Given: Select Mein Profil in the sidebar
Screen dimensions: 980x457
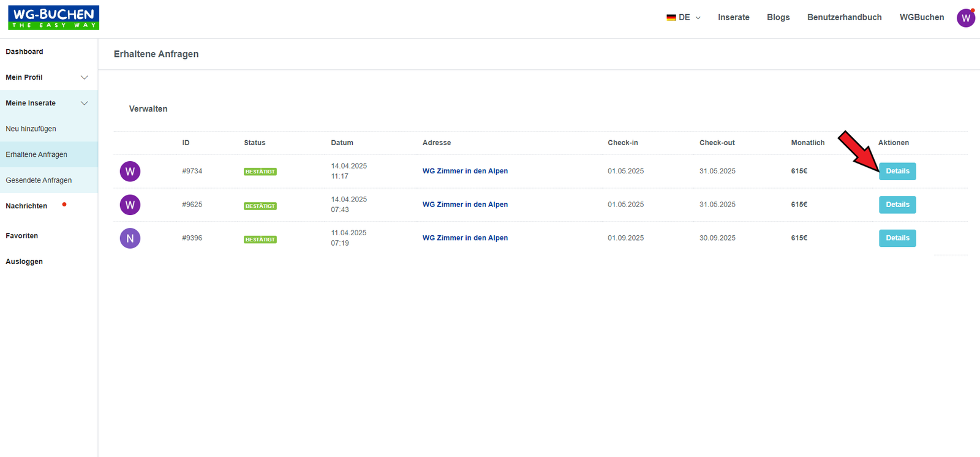Looking at the screenshot, I should 24,77.
